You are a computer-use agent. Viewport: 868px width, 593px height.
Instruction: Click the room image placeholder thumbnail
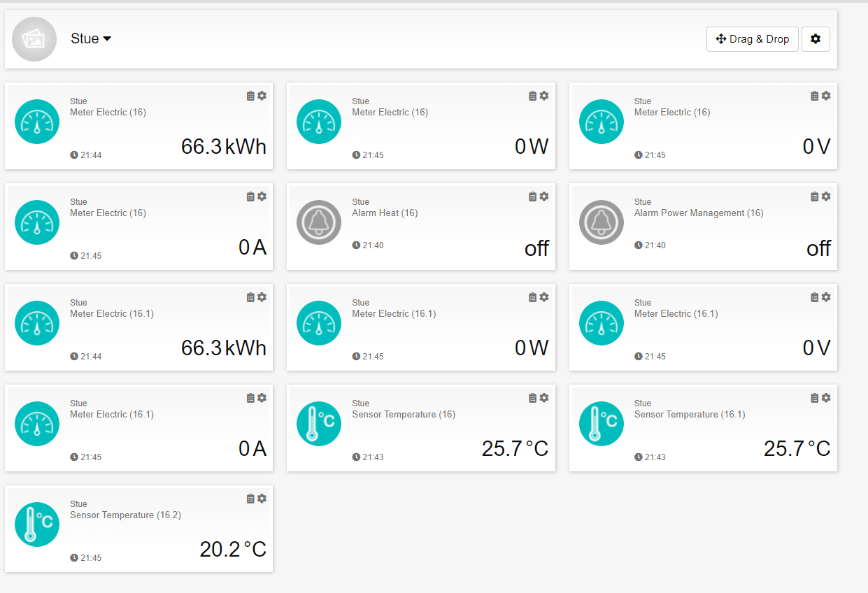(34, 39)
